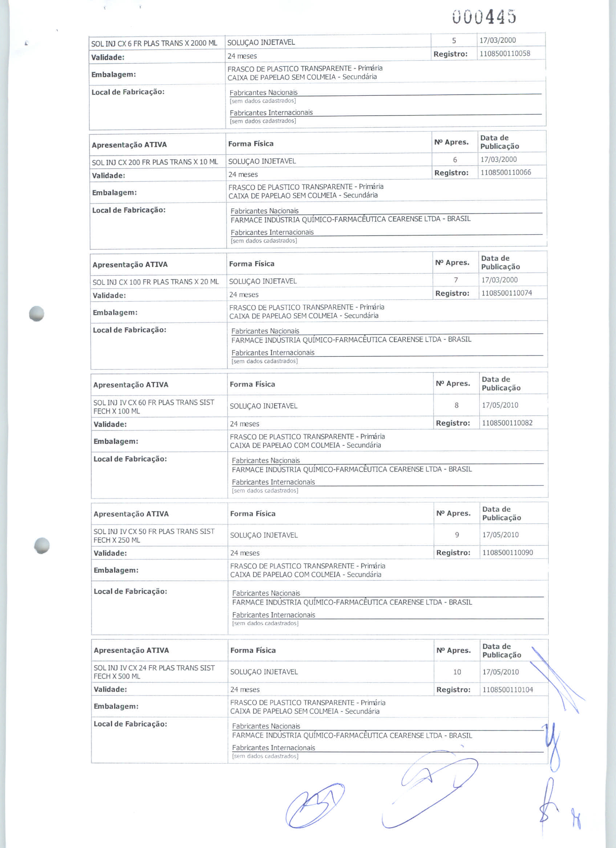
Task: Click registro number 1108500110074
Action: click(506, 293)
